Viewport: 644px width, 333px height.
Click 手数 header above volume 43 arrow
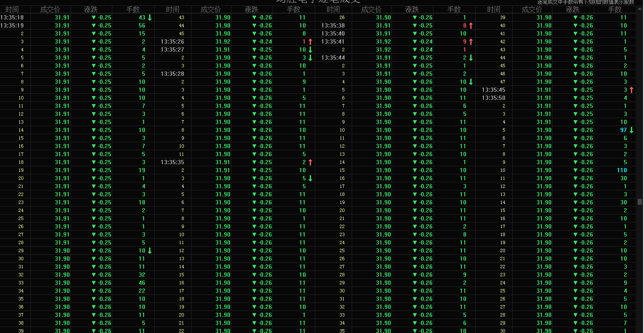click(x=133, y=9)
